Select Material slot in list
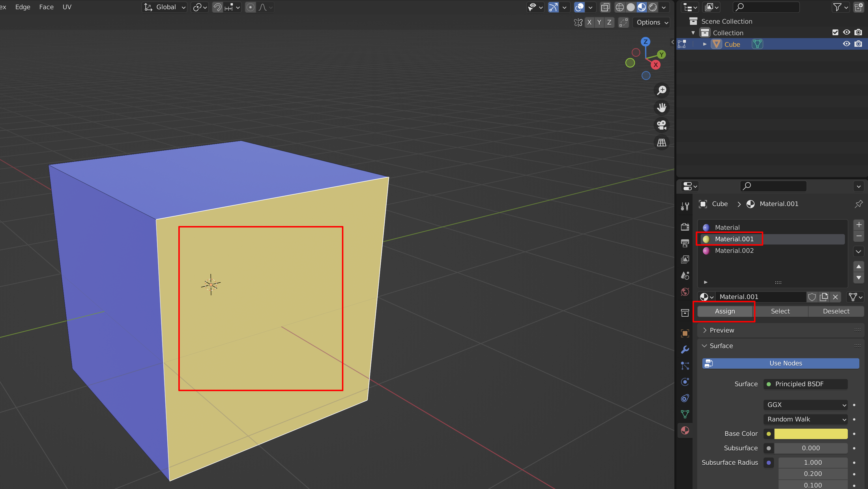The height and width of the screenshot is (489, 868). point(772,227)
